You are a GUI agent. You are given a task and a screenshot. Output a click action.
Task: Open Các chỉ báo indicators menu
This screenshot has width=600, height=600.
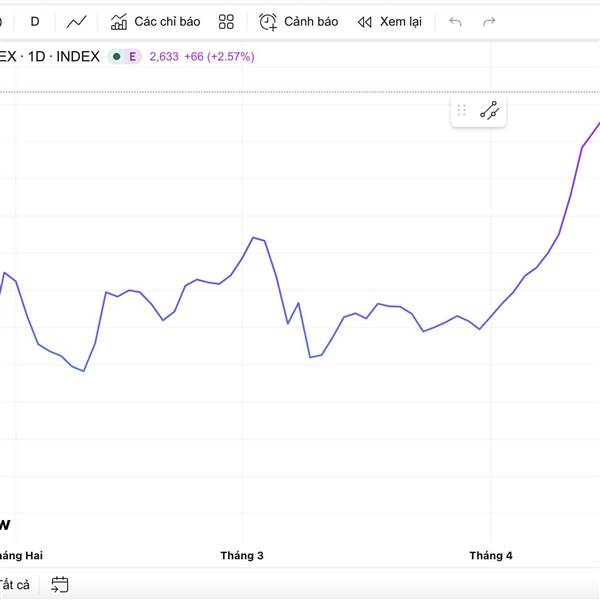[x=155, y=21]
